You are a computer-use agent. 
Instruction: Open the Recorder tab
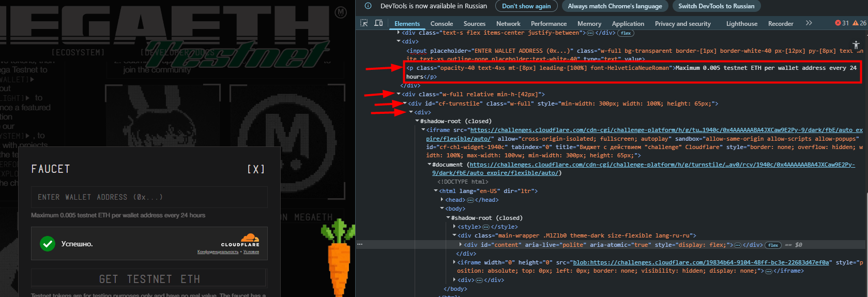coord(781,24)
